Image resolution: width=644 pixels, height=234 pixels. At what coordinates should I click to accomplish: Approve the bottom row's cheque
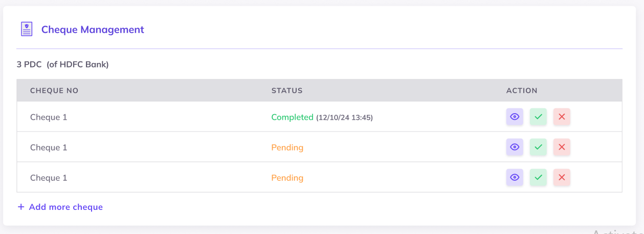[x=538, y=178]
